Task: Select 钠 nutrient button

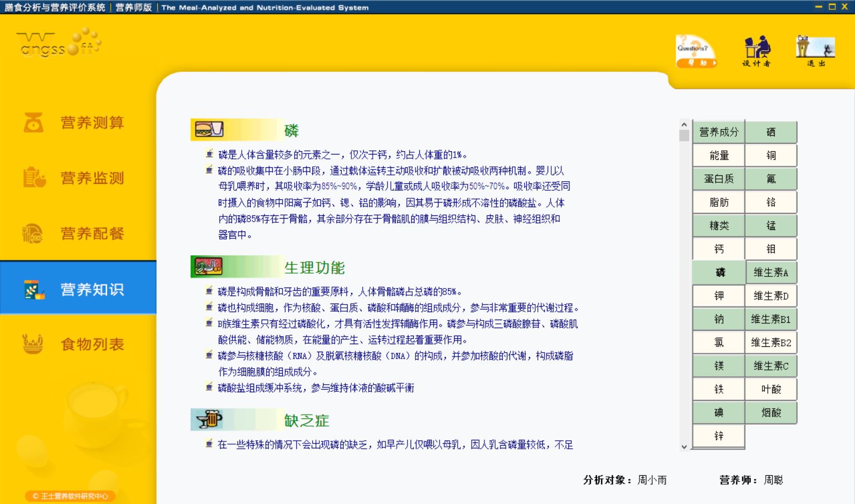Action: pyautogui.click(x=719, y=319)
